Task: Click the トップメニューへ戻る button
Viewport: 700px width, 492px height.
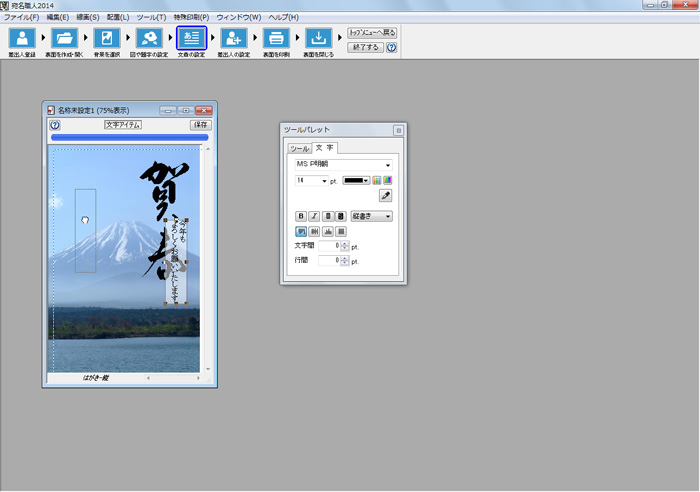Action: point(372,32)
